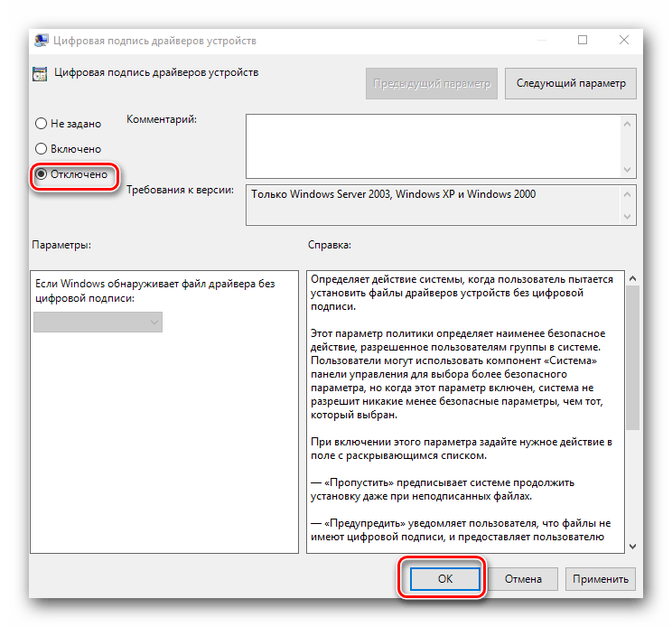
Task: Click the "Отмена" button
Action: tap(523, 579)
